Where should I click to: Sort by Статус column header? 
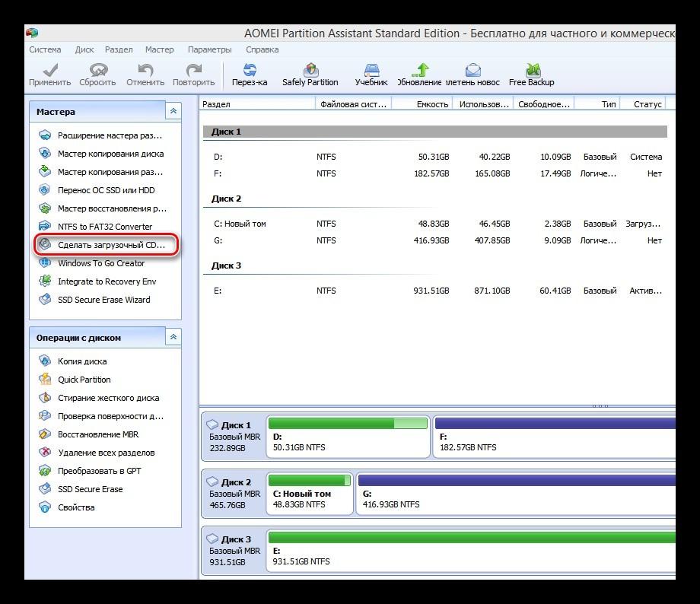click(643, 104)
